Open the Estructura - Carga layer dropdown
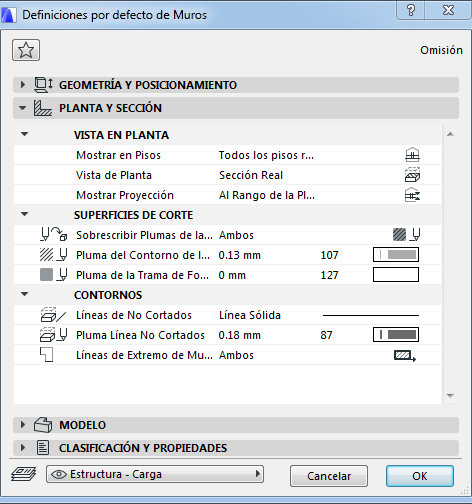Screen dimensions: 472x504 155,474
